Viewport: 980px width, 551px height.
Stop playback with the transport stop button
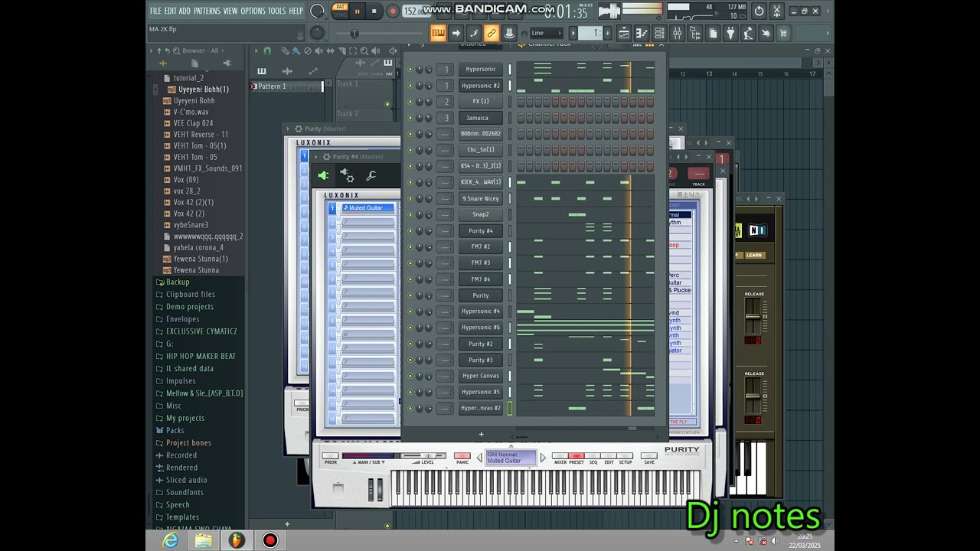pos(374,11)
